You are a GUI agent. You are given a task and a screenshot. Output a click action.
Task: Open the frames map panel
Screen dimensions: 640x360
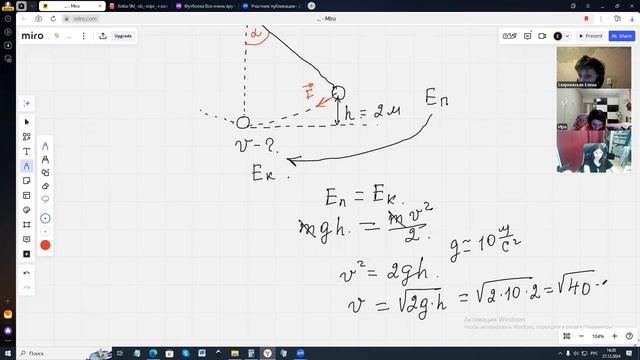click(x=567, y=336)
